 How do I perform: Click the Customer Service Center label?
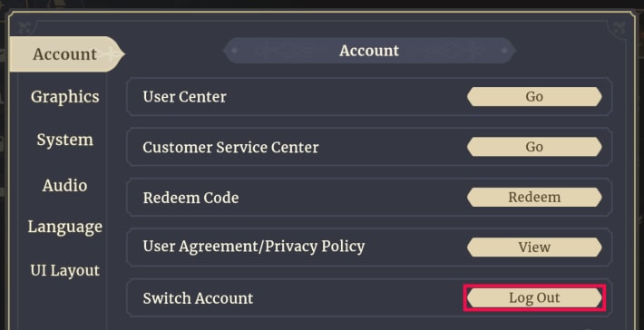230,148
